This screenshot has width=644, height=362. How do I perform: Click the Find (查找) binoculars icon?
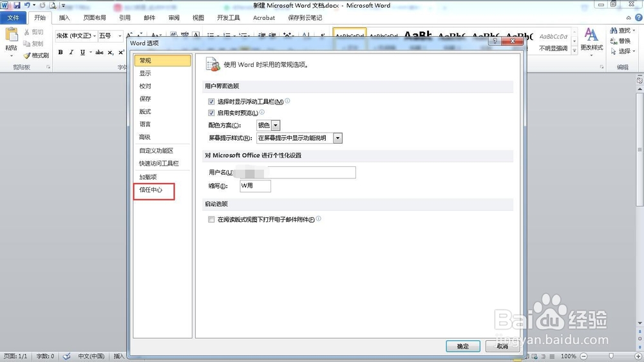[614, 30]
